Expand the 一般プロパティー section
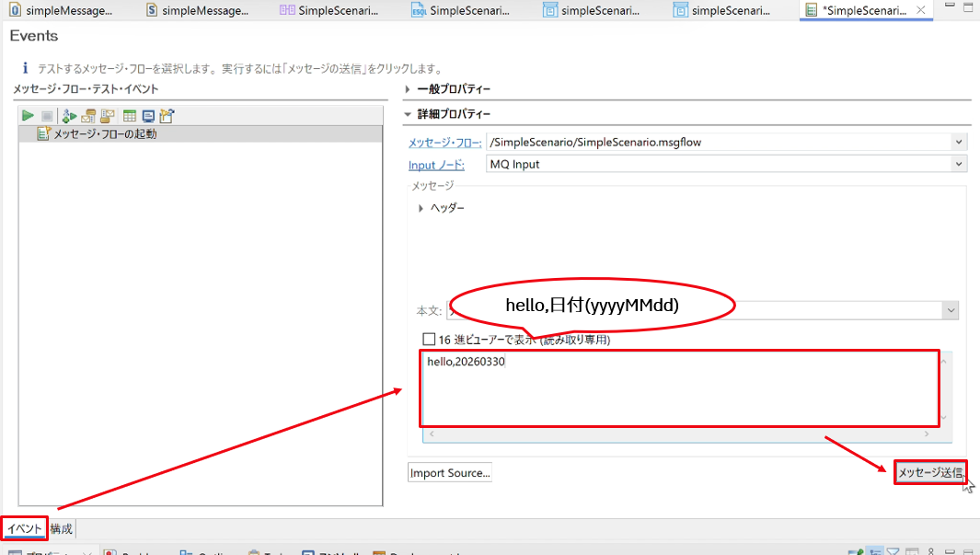The image size is (980, 555). point(408,89)
